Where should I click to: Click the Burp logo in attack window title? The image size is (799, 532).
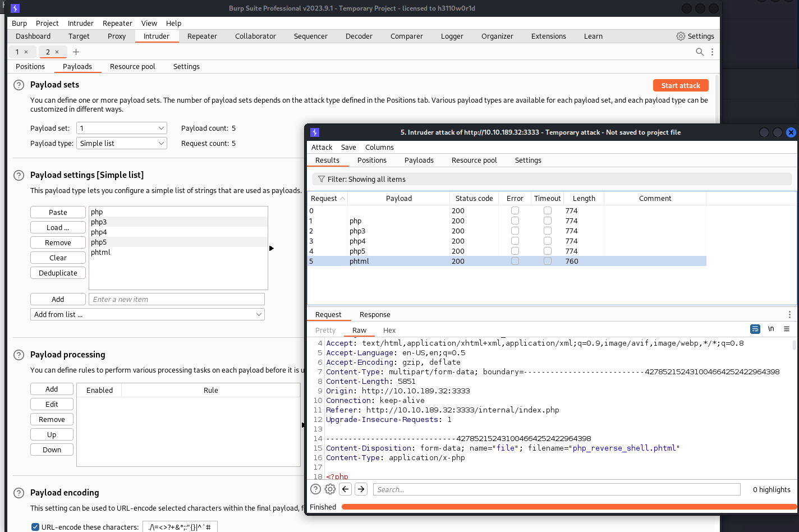[x=315, y=132]
